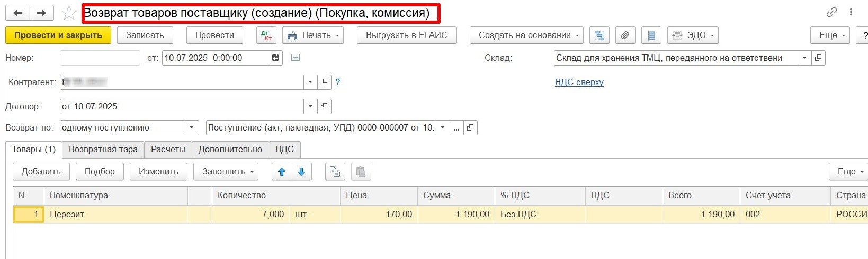Expand the Договор dropdown arrow

(310, 107)
